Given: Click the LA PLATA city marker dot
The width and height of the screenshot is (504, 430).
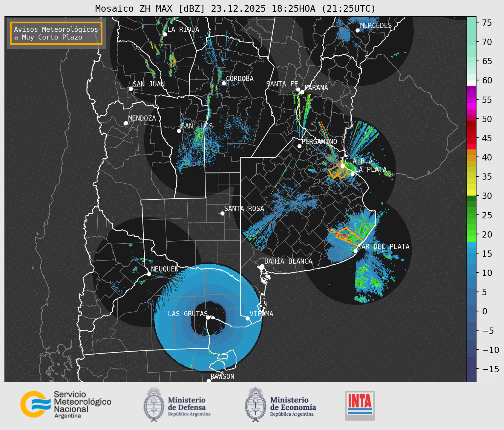Looking at the screenshot, I should click(x=353, y=174).
